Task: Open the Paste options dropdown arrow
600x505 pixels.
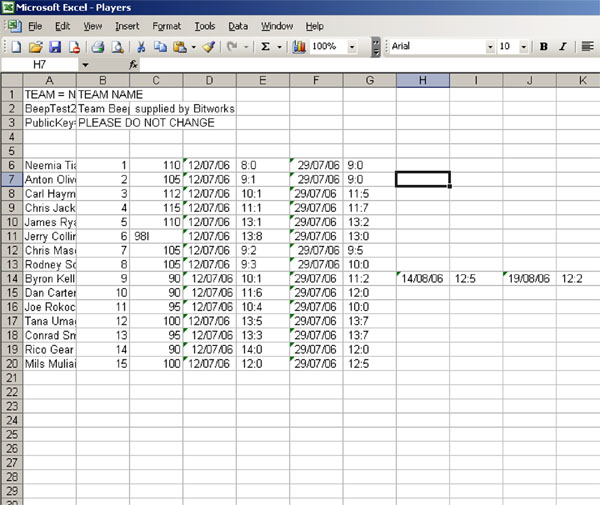Action: click(x=194, y=47)
